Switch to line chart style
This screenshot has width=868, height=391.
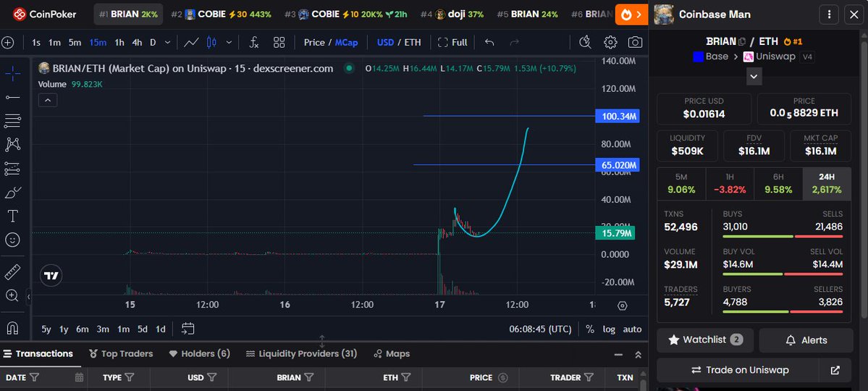(192, 42)
